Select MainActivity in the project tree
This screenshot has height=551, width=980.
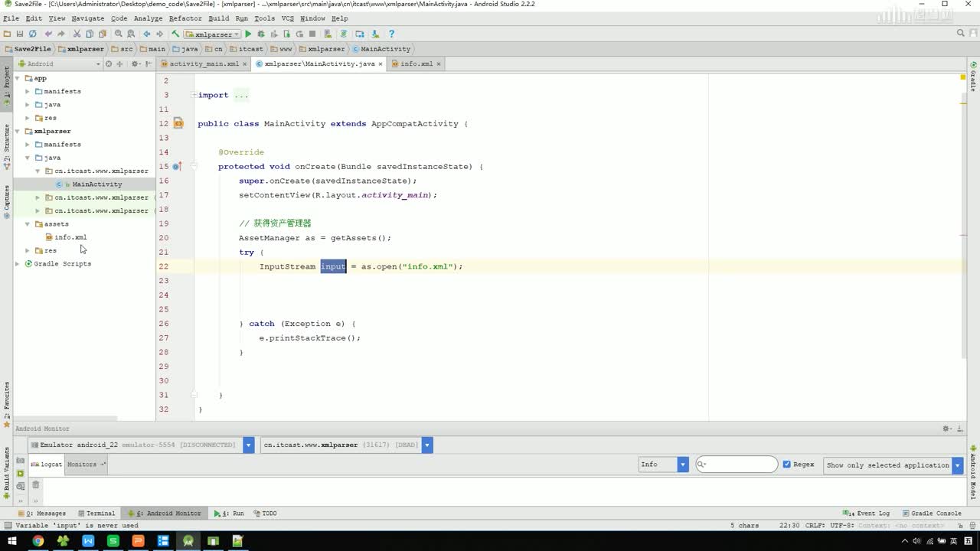(96, 184)
